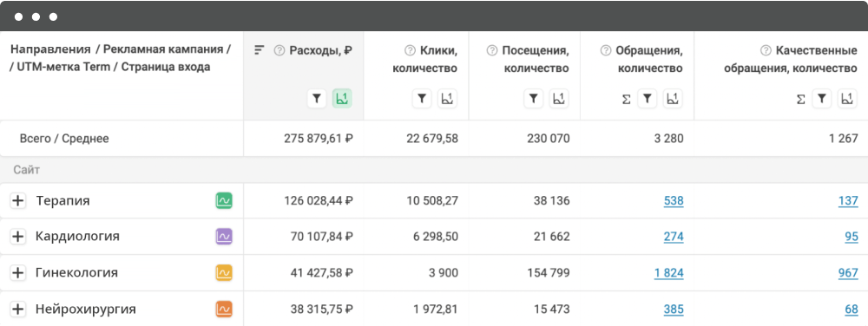
Task: Select Гинекология clicks value 3 900
Action: 444,272
